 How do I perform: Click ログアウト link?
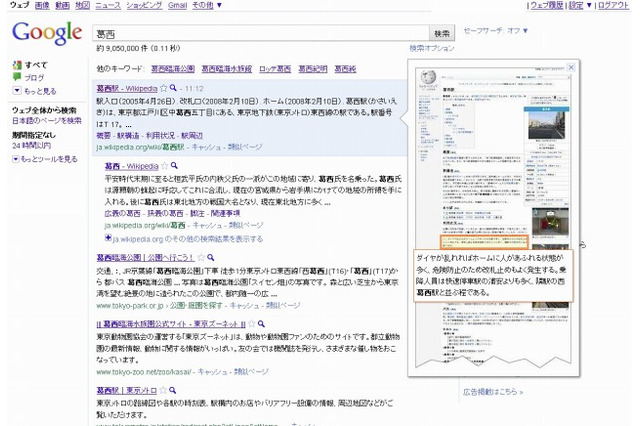click(613, 5)
